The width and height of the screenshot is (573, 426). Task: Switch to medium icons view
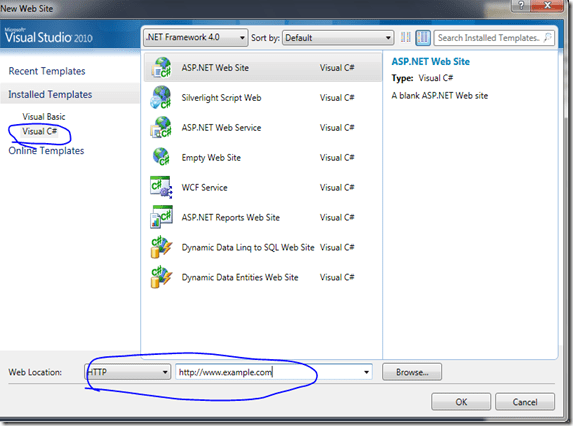click(423, 37)
